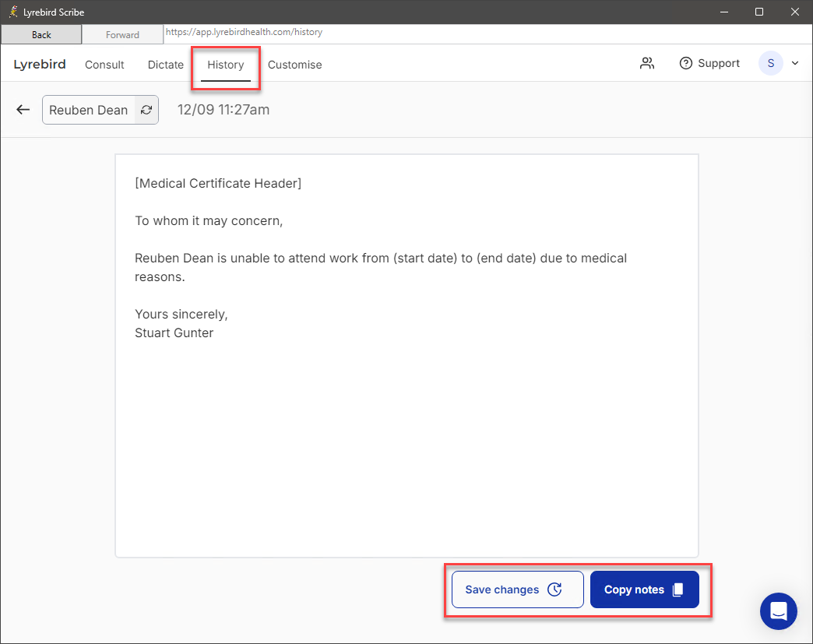Viewport: 813px width, 644px height.
Task: Click the "Reuben Dean is unable to attend" sentence
Action: click(381, 268)
